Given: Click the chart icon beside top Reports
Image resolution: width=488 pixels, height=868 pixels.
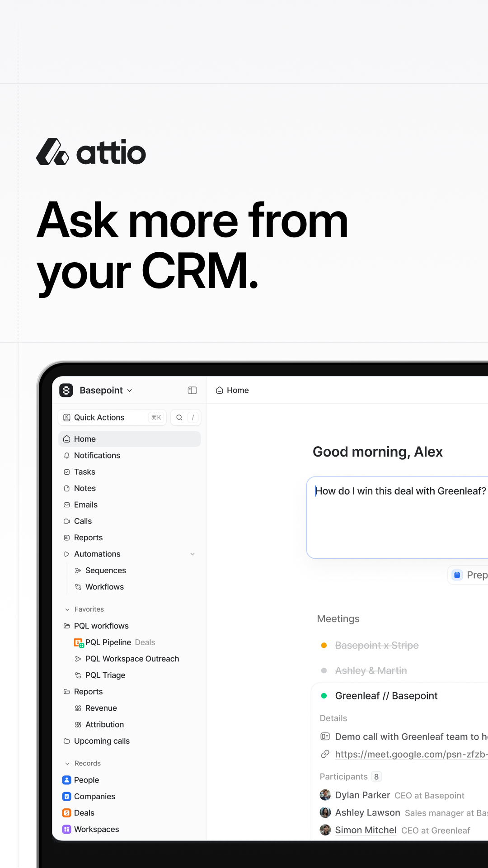Looking at the screenshot, I should (x=67, y=538).
